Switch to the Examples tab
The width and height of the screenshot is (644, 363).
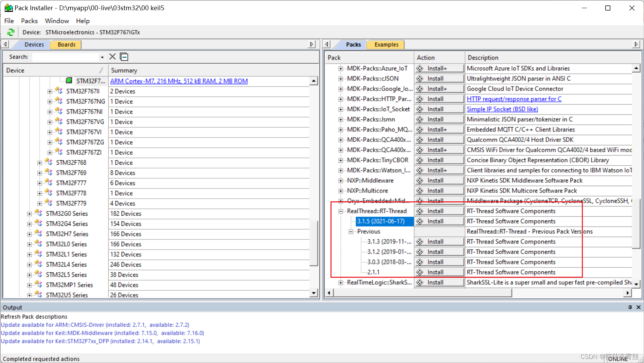point(386,44)
